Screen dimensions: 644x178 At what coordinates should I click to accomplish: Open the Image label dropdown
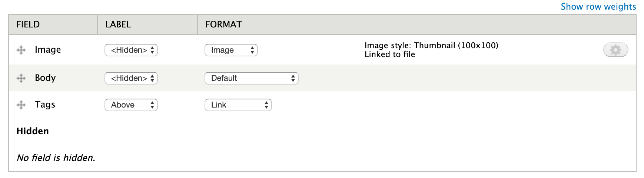coord(131,50)
